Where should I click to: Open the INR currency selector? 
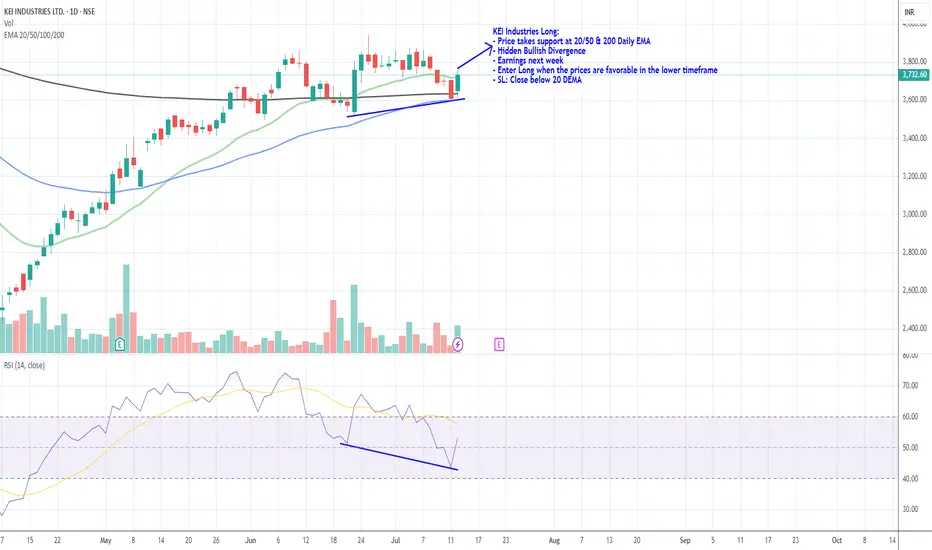click(x=909, y=12)
